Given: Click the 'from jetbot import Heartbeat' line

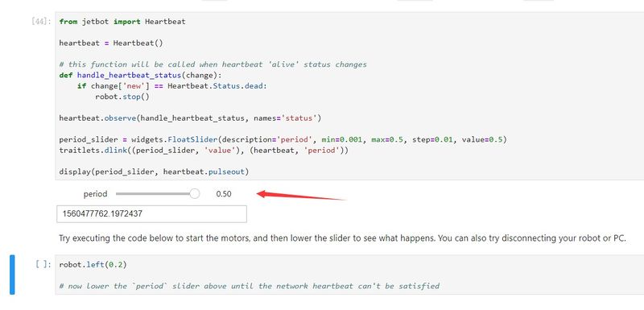Looking at the screenshot, I should point(122,22).
